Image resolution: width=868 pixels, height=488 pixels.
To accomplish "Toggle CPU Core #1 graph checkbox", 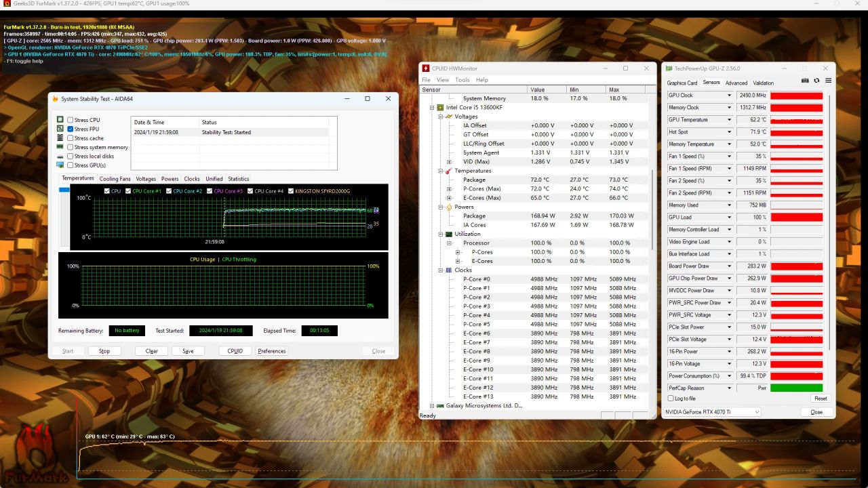I will point(128,191).
